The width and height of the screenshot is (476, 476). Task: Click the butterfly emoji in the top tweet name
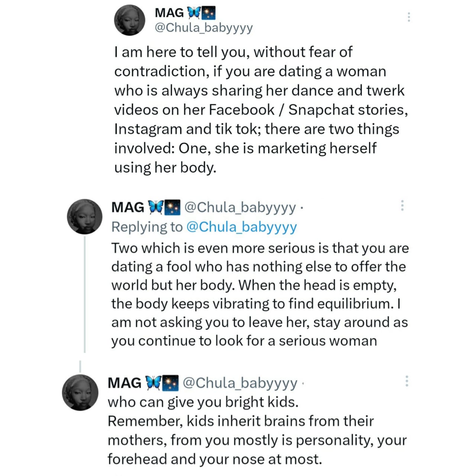(193, 13)
